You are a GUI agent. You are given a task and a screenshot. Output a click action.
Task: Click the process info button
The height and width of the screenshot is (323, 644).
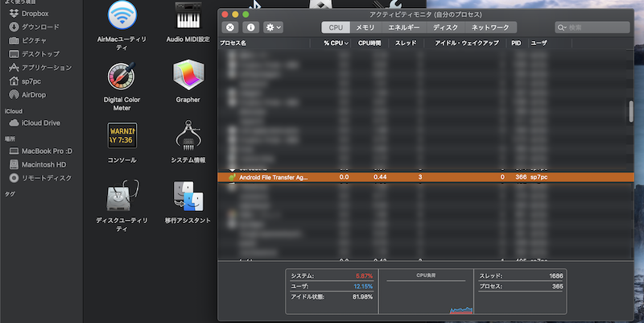(x=250, y=27)
